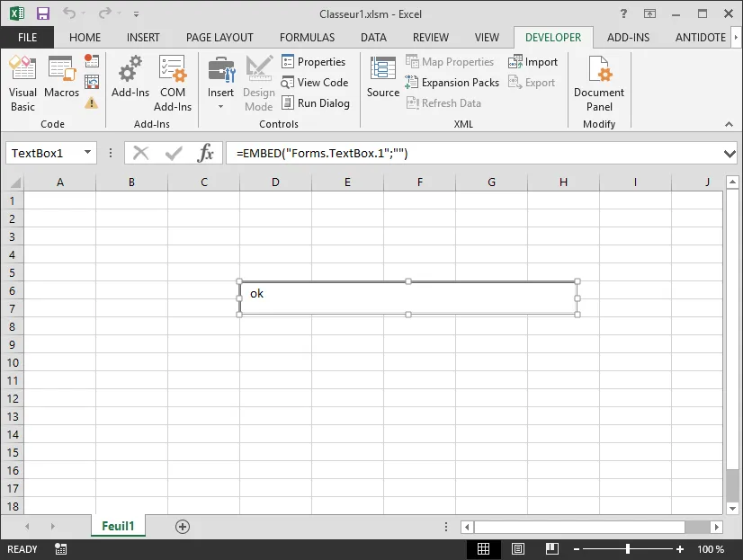The height and width of the screenshot is (560, 743).
Task: Toggle Design Mode
Action: pyautogui.click(x=259, y=84)
